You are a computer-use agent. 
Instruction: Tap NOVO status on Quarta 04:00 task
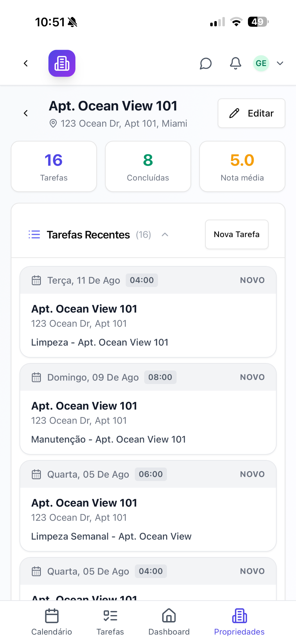click(253, 571)
